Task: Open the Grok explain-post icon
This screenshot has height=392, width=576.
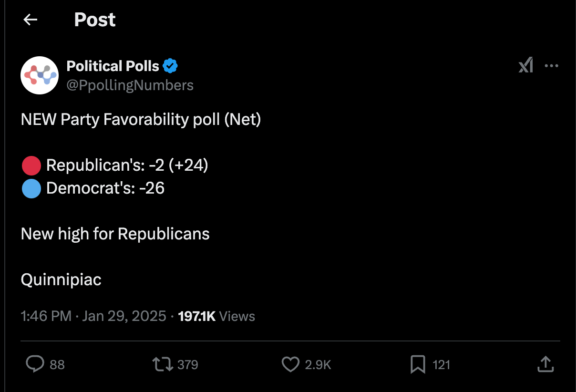Action: pos(525,66)
